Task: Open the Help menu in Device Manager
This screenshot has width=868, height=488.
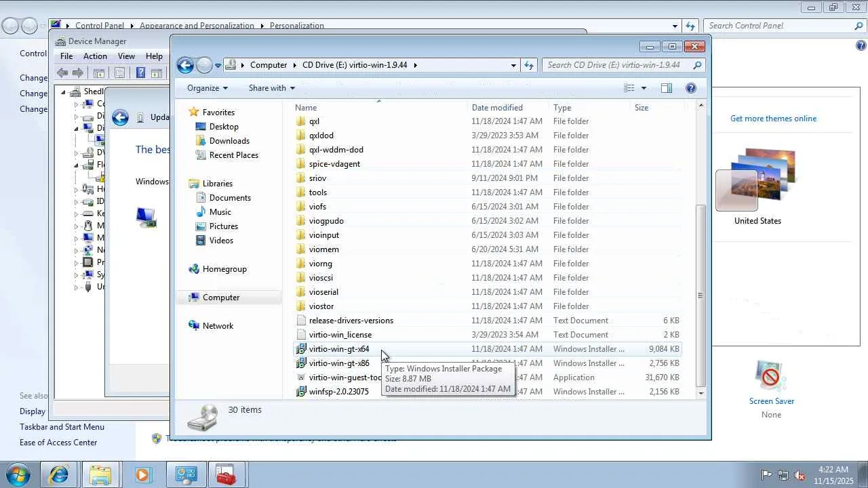Action: [154, 56]
